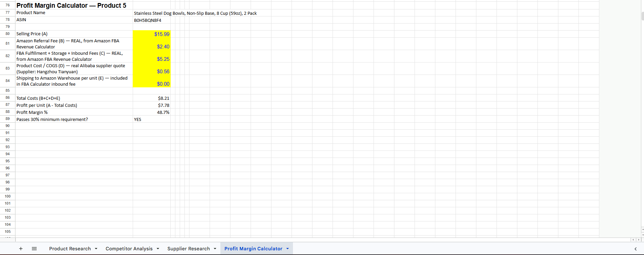644x255 pixels.
Task: Select row header 84
Action: (x=7, y=81)
